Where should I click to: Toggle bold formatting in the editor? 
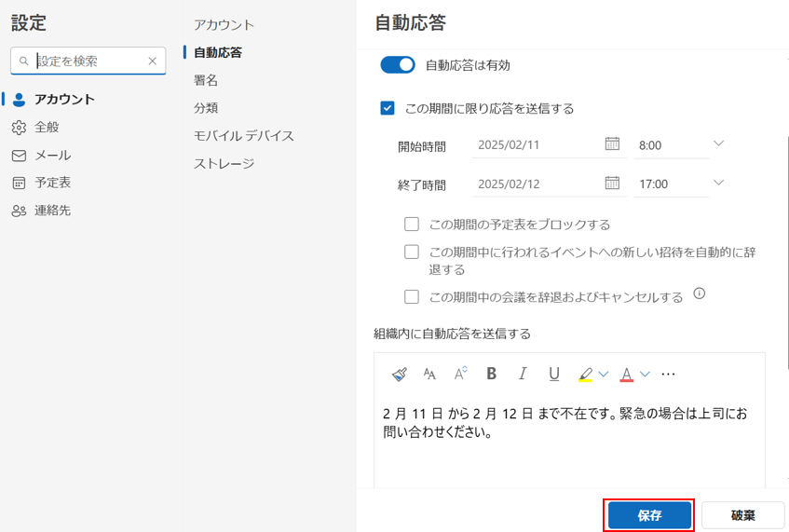coord(491,374)
